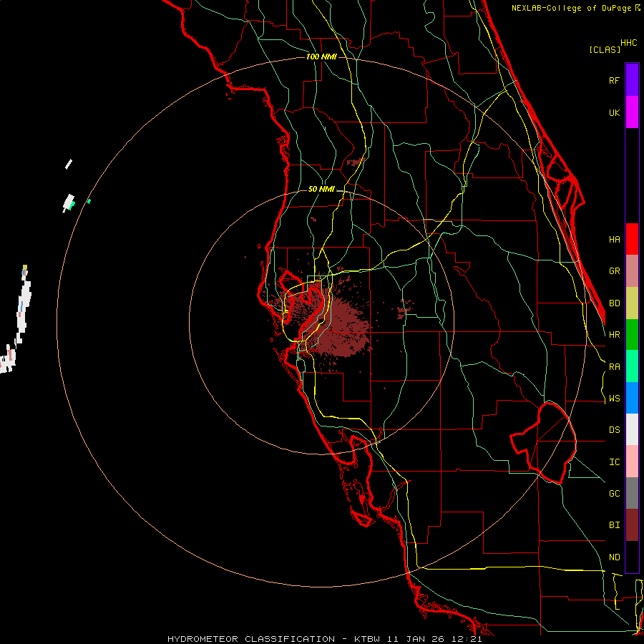Click the BD legend label
644x644 pixels.
(x=614, y=303)
